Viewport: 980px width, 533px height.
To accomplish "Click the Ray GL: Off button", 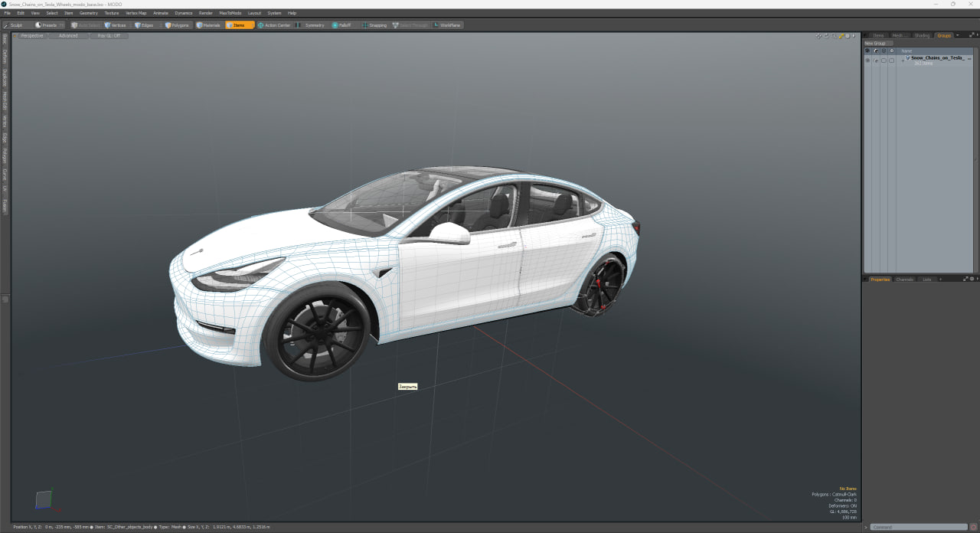I will point(109,36).
